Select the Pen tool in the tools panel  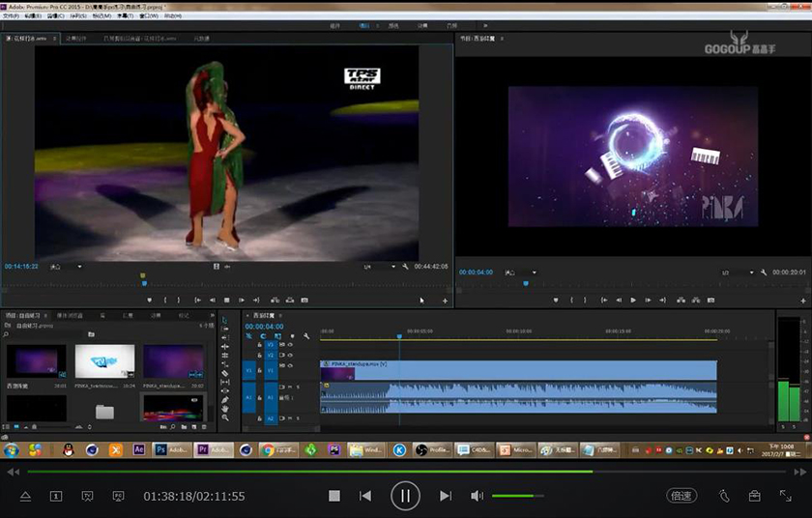pos(225,398)
